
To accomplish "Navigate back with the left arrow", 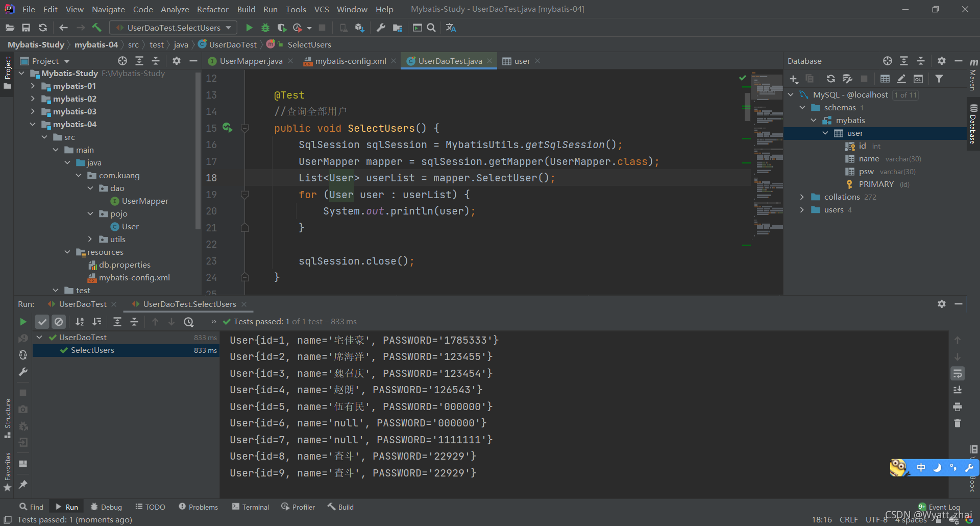I will click(x=63, y=28).
